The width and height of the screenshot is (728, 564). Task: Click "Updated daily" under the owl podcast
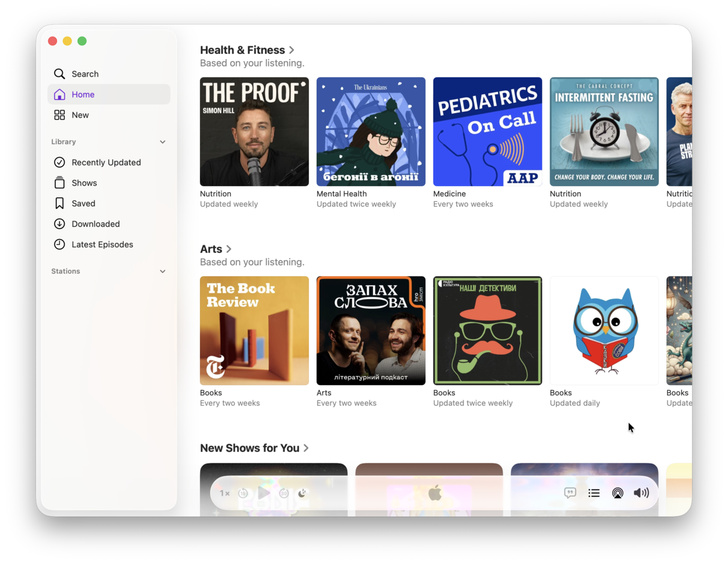pos(575,403)
